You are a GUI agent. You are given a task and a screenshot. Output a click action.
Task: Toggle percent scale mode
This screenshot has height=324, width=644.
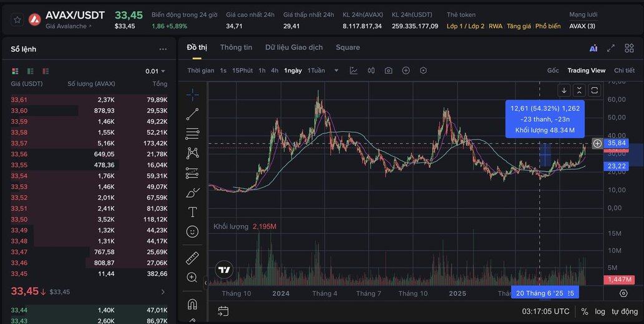(x=585, y=312)
